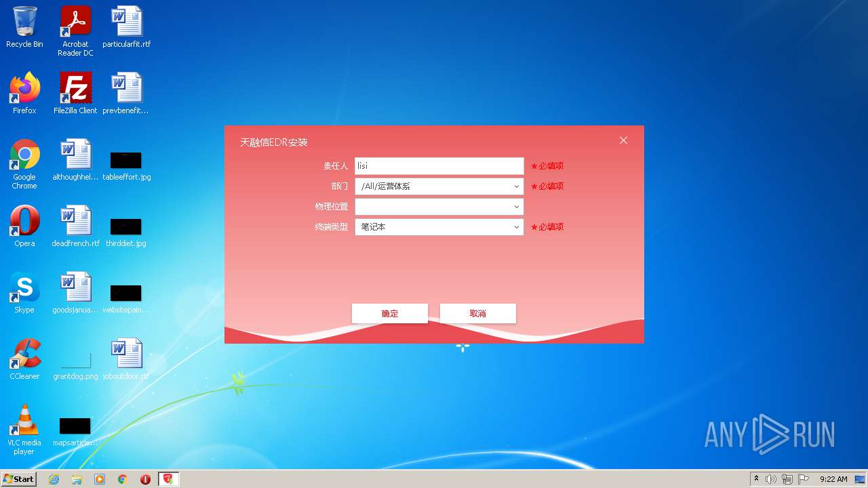Switch to EDR installer taskbar item
Screen dimensions: 868x488
coord(168,479)
